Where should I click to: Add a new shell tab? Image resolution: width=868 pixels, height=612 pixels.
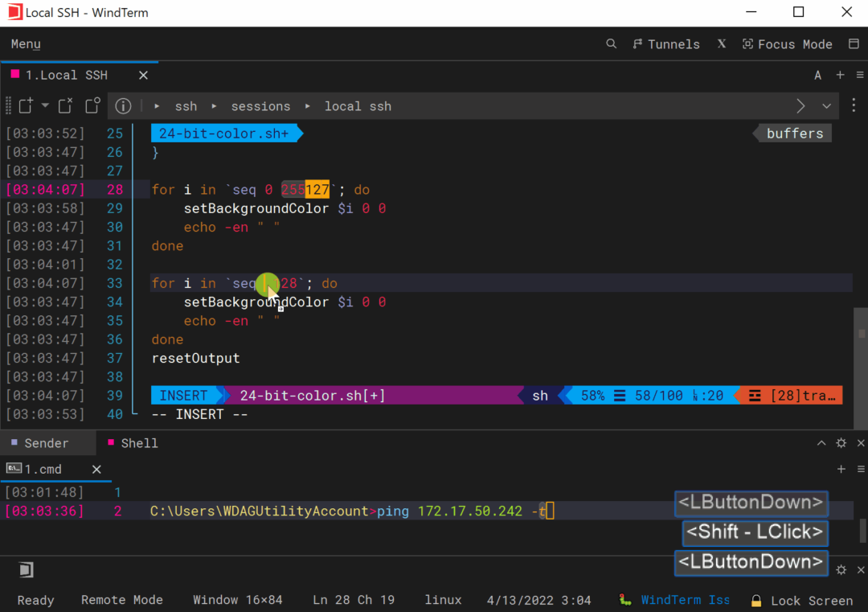tap(841, 469)
